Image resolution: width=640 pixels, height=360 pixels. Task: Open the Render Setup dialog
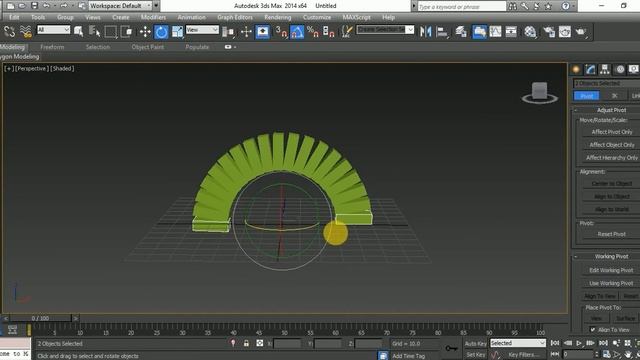(549, 31)
